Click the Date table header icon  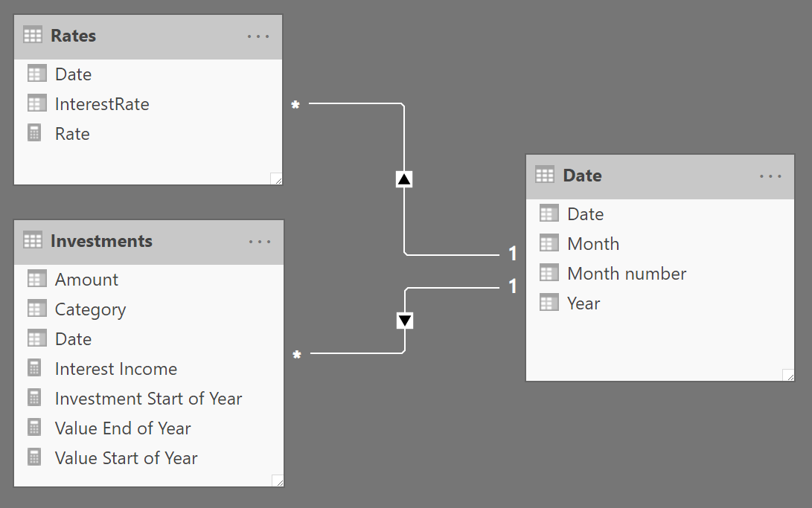[545, 175]
